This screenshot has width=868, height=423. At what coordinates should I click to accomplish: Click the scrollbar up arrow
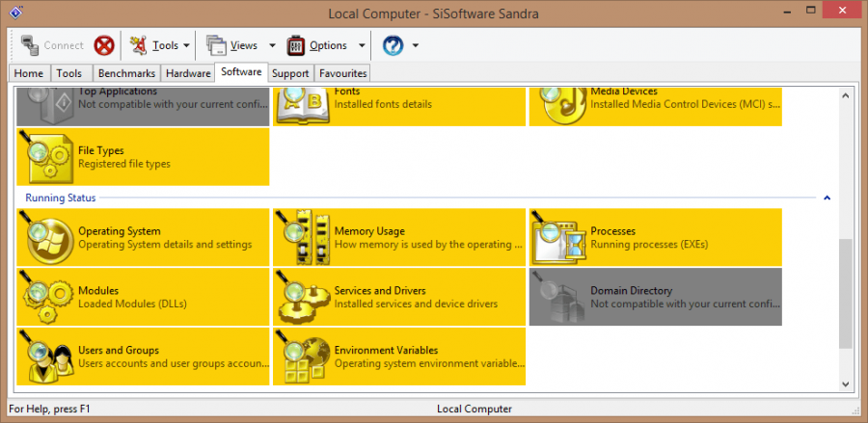pos(845,95)
